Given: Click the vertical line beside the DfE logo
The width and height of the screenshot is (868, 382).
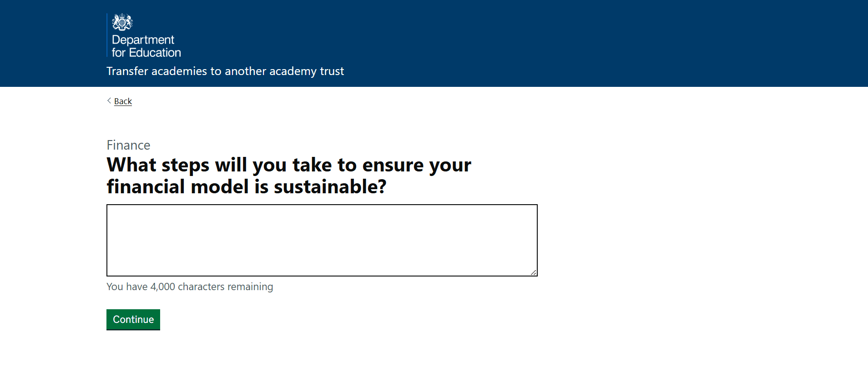Looking at the screenshot, I should (107, 35).
